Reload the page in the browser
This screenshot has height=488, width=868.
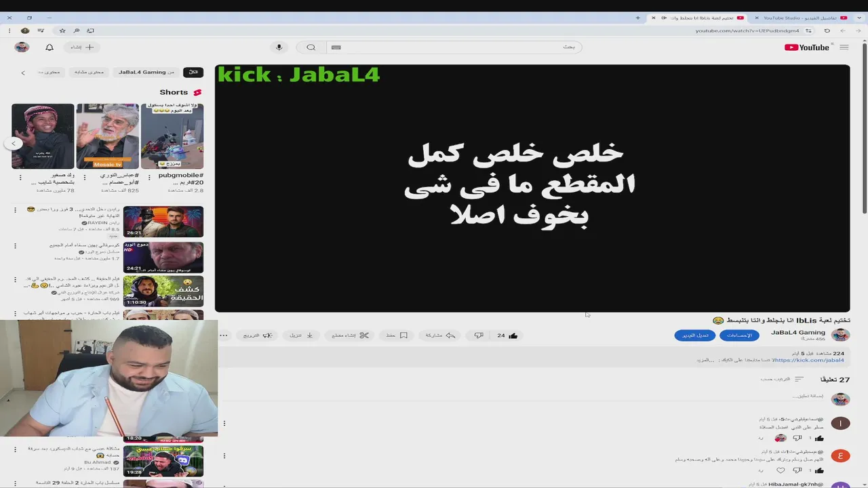pos(827,30)
